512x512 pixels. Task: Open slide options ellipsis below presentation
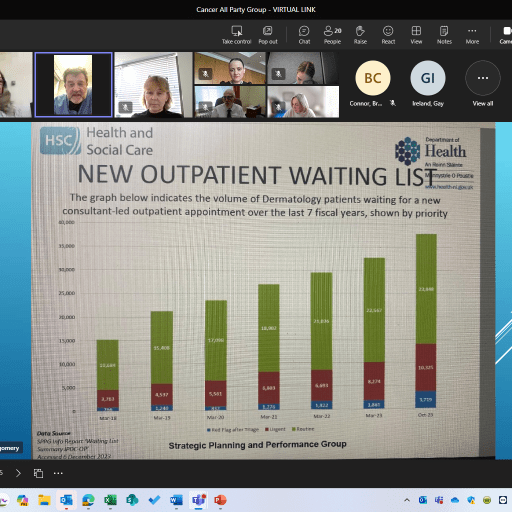[x=58, y=473]
